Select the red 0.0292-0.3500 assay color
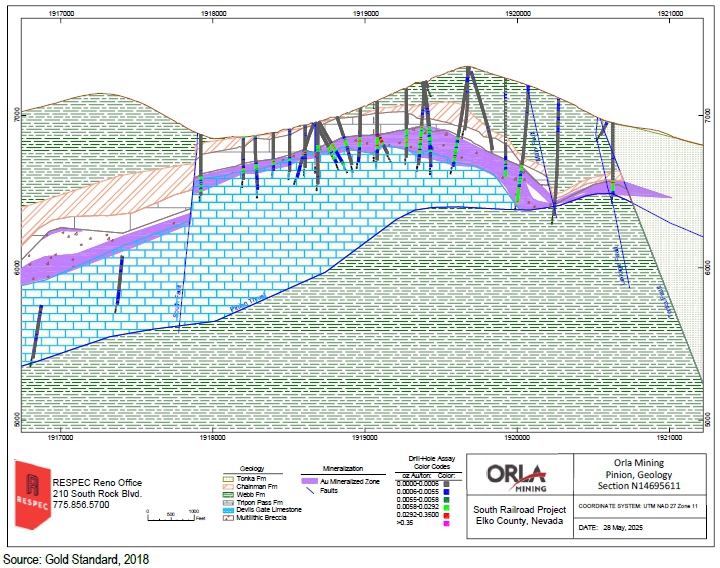 point(444,513)
